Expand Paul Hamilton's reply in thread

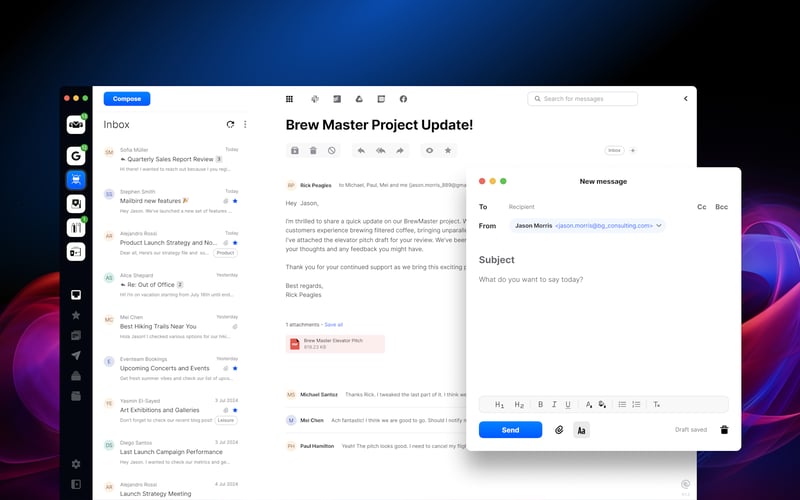[x=376, y=446]
